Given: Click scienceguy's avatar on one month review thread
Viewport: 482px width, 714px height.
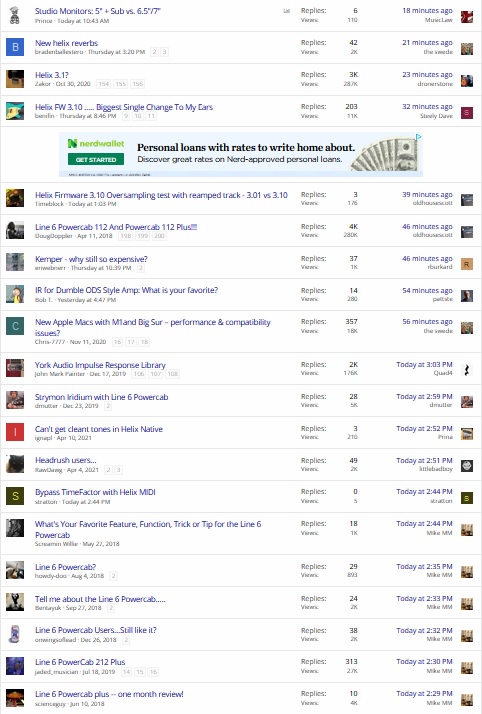Looking at the screenshot, I should click(x=15, y=698).
